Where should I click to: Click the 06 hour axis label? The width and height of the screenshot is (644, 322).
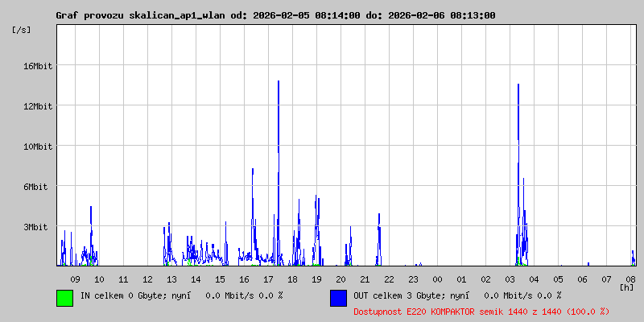[x=582, y=279]
